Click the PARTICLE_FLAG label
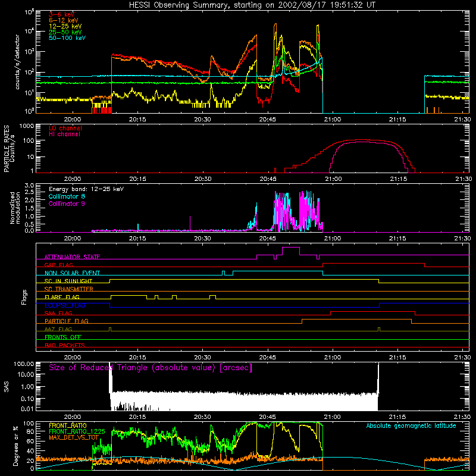Image resolution: width=476 pixels, height=476 pixels. [67, 321]
